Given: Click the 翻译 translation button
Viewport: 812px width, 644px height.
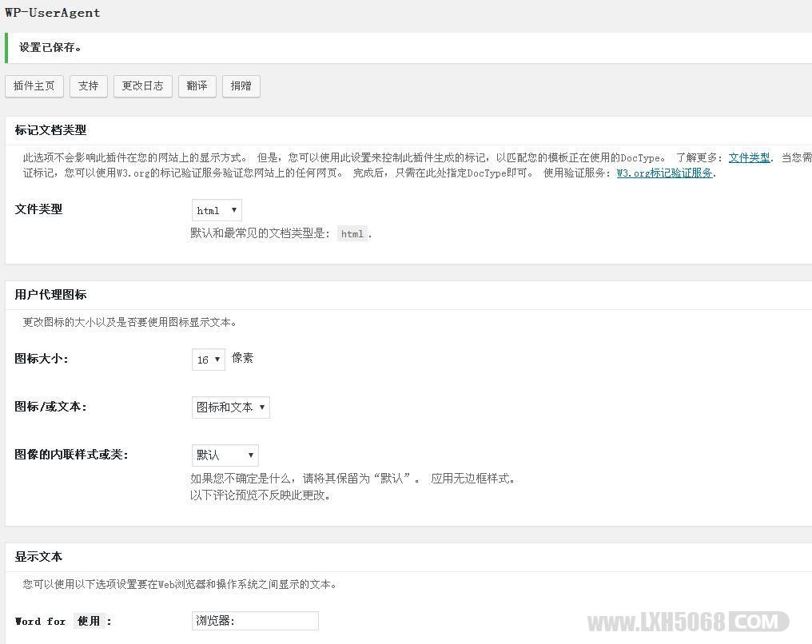Looking at the screenshot, I should click(x=197, y=85).
